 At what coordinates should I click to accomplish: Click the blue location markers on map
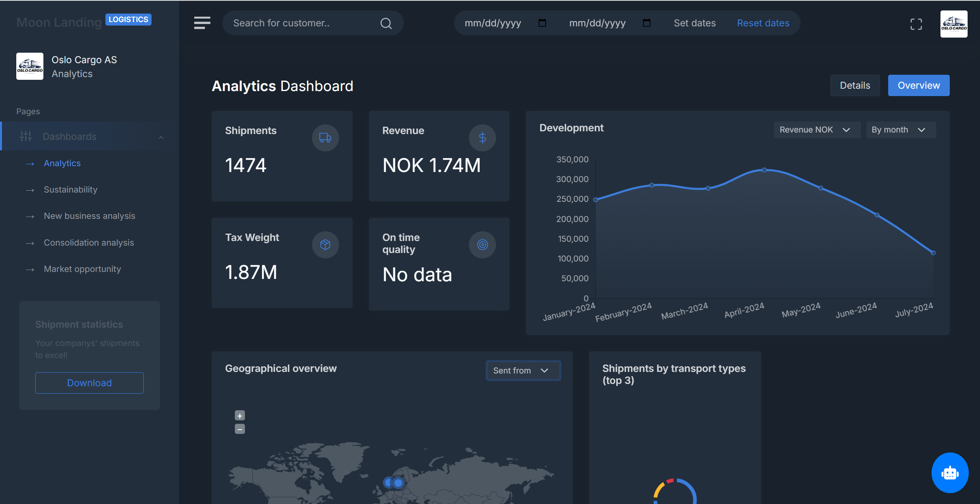coord(393,482)
